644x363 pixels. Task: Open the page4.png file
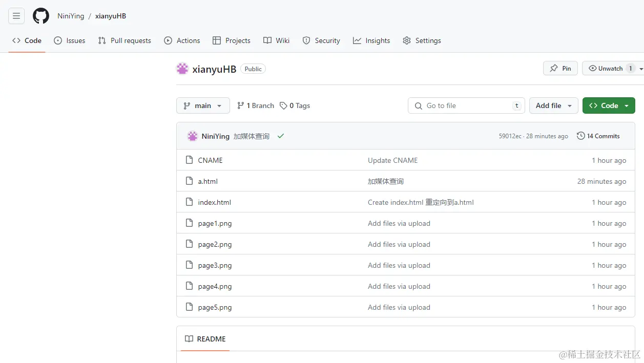(215, 286)
